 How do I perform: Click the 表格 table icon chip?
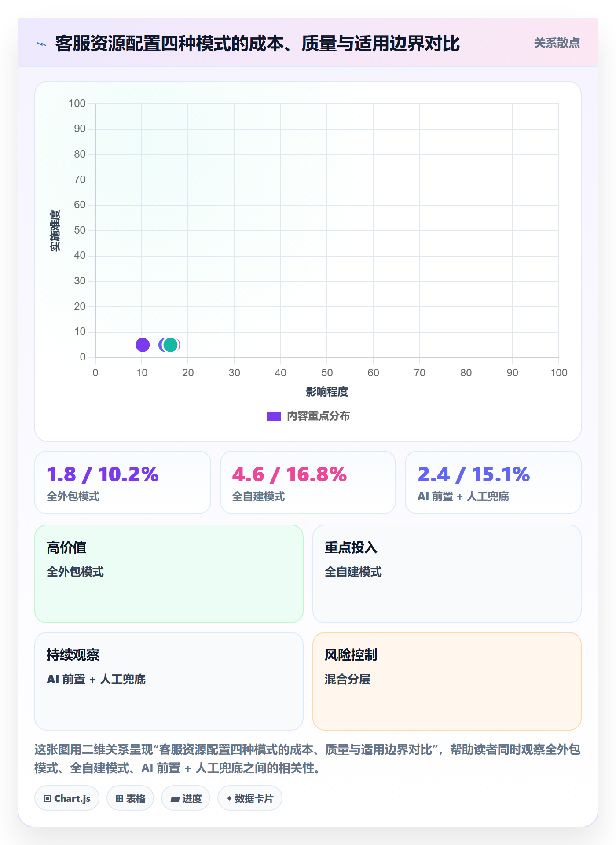coord(130,798)
